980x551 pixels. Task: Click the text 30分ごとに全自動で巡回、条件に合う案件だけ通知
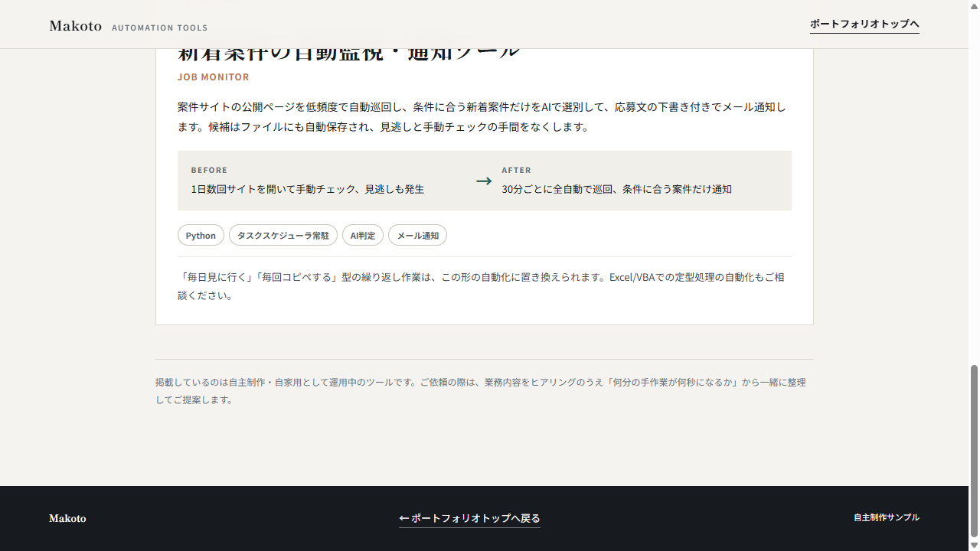click(617, 189)
